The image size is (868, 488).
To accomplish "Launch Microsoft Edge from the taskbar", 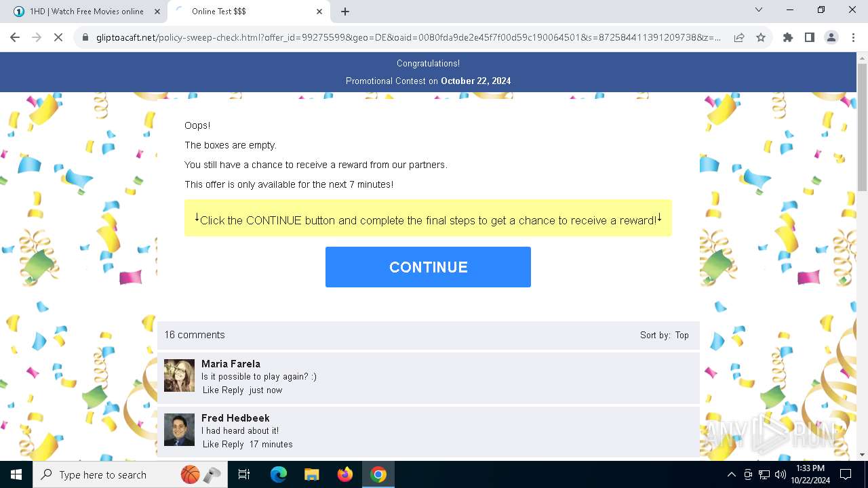I will [279, 474].
